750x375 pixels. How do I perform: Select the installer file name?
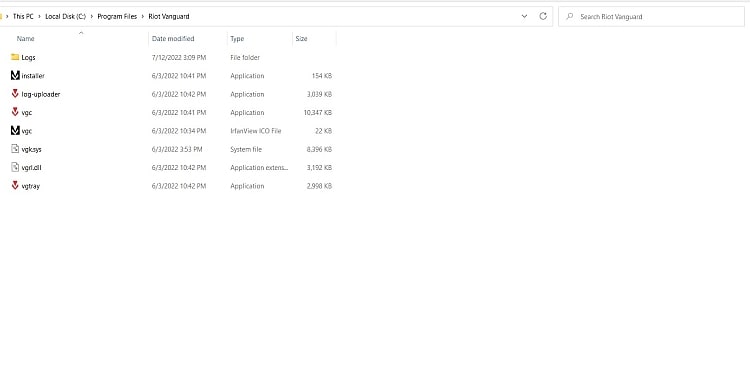tap(33, 76)
